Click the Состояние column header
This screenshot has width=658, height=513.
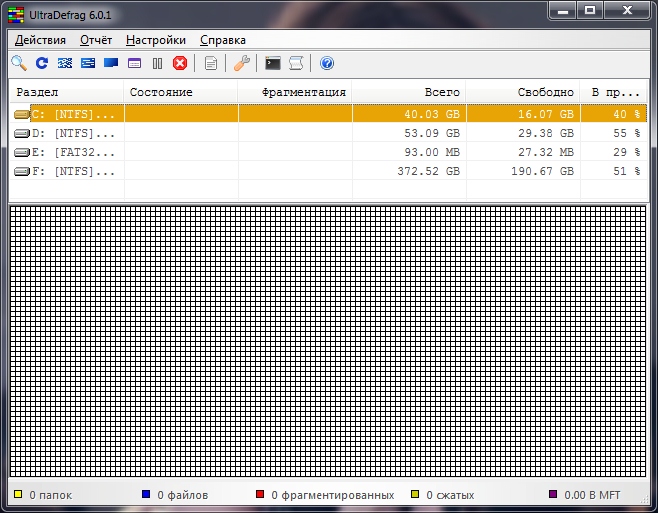(x=181, y=92)
